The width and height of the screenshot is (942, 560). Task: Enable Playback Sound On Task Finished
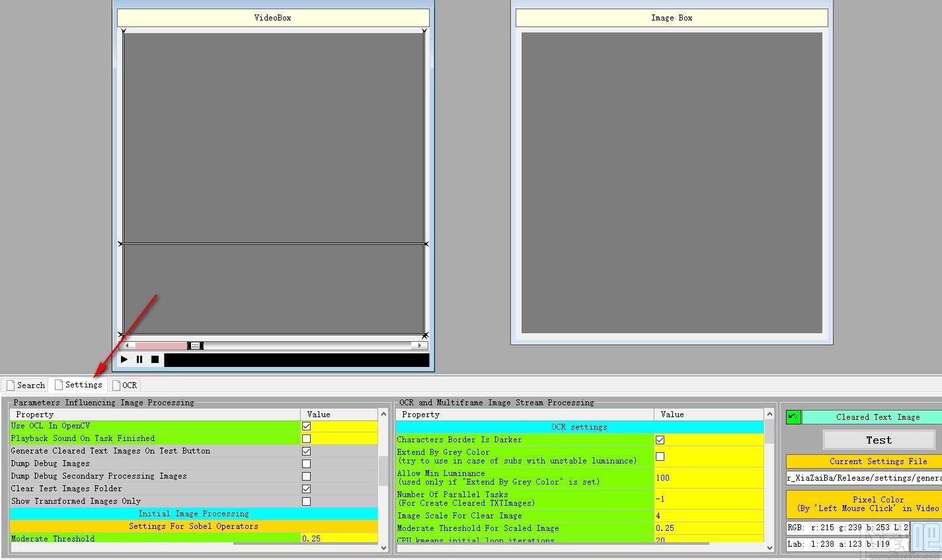point(306,439)
